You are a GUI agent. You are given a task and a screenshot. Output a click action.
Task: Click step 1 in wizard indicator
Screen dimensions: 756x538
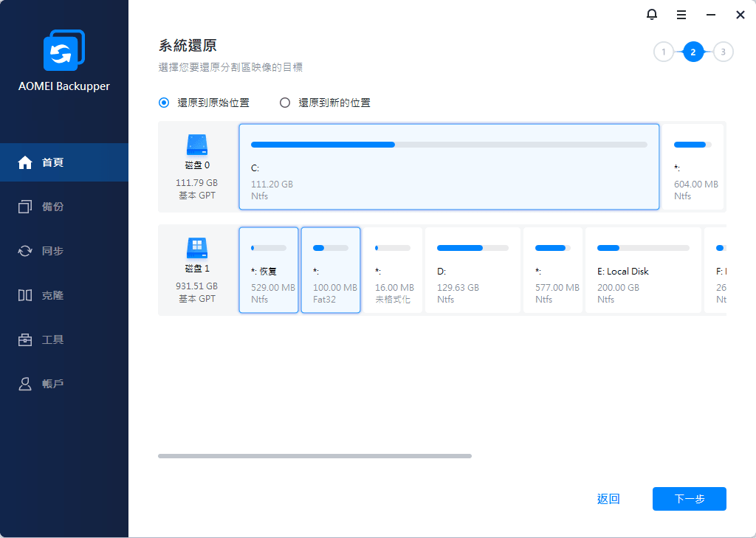coord(664,52)
